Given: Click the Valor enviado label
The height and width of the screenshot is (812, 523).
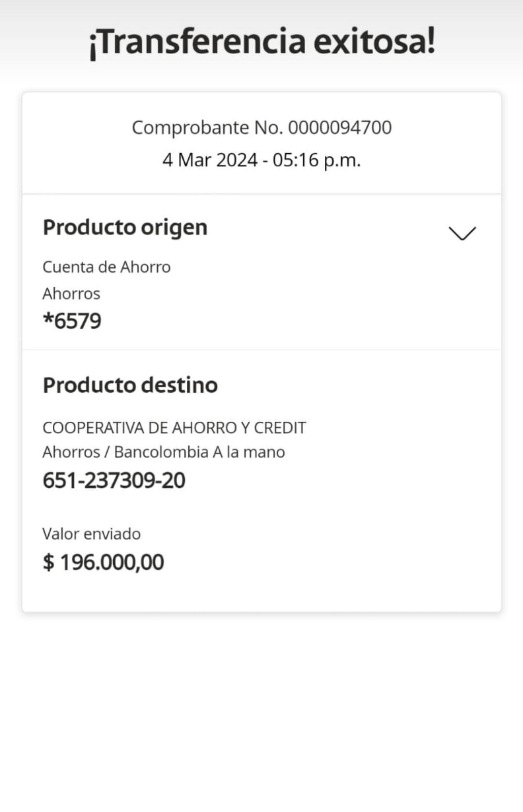Looking at the screenshot, I should [x=91, y=534].
